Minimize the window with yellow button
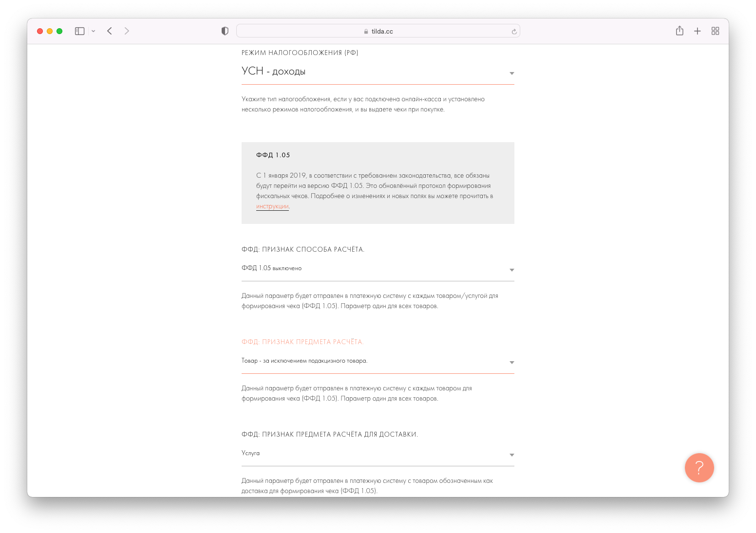The width and height of the screenshot is (756, 533). tap(50, 31)
